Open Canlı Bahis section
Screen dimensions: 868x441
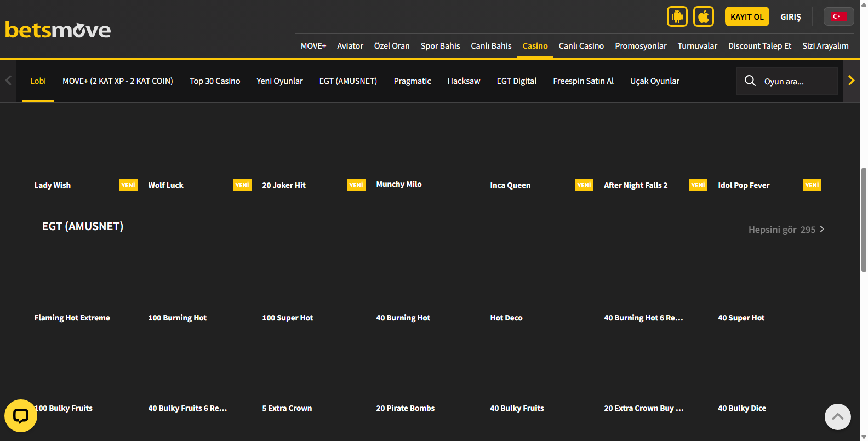(491, 46)
